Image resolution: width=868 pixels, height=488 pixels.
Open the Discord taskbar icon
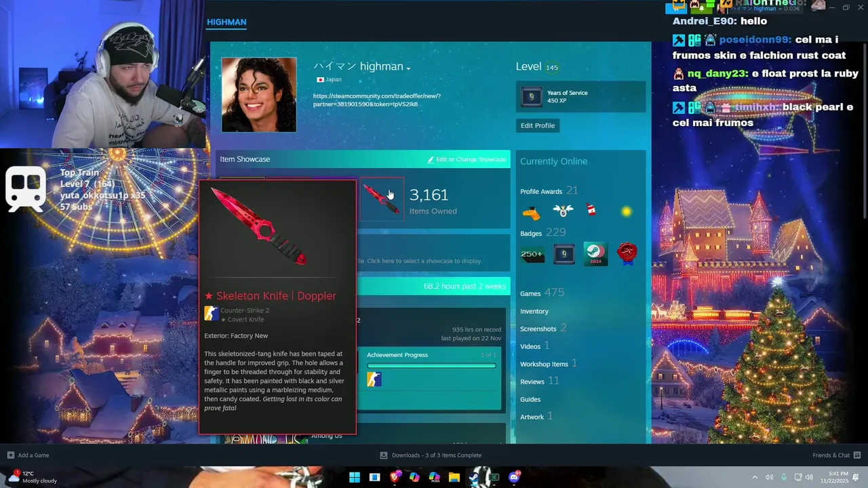514,477
